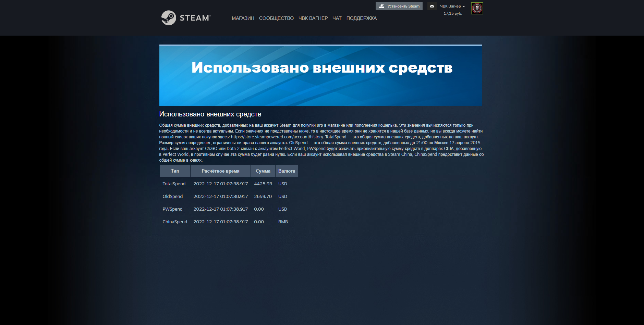Click the STEAM wordmark text

(x=195, y=18)
